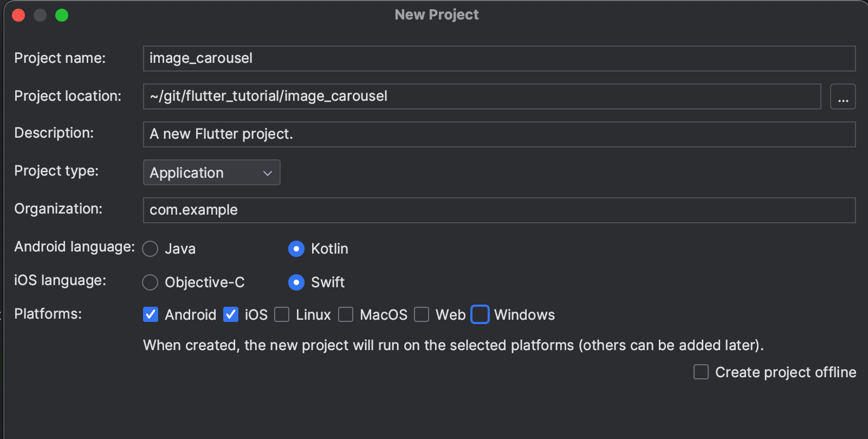868x439 pixels.
Task: Maximize the New Project window
Action: point(62,15)
